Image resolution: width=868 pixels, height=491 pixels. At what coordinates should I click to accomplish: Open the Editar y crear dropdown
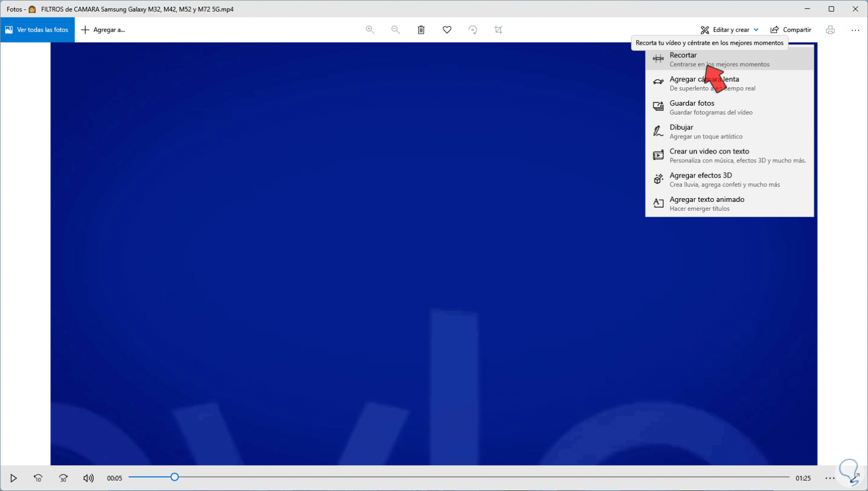pos(729,30)
